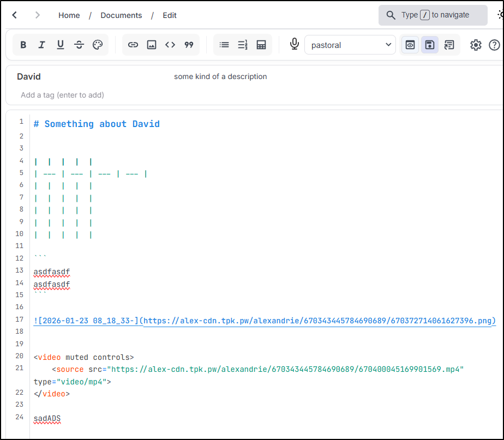Apply italic formatting
Viewport: 504px width, 440px height.
pyautogui.click(x=41, y=45)
